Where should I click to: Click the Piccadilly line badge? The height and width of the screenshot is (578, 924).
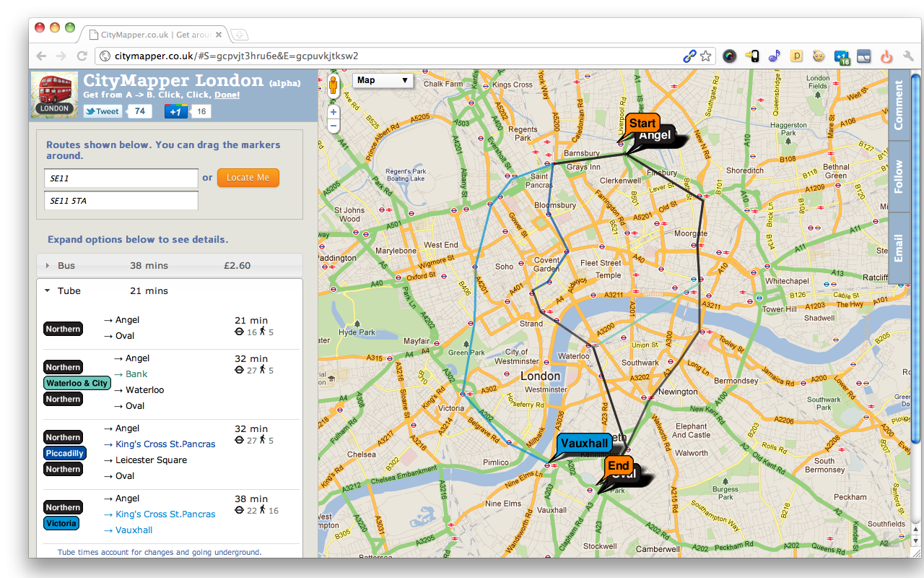(65, 453)
